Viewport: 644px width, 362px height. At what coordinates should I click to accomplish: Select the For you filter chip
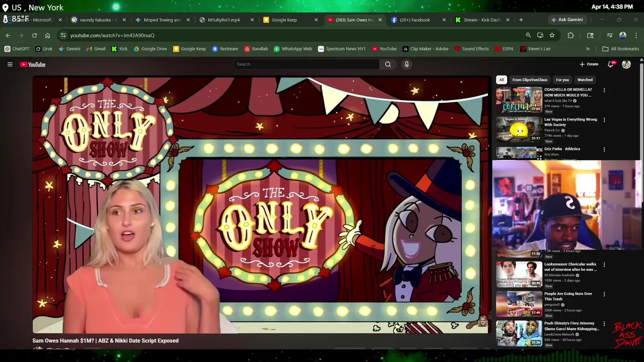(x=562, y=79)
